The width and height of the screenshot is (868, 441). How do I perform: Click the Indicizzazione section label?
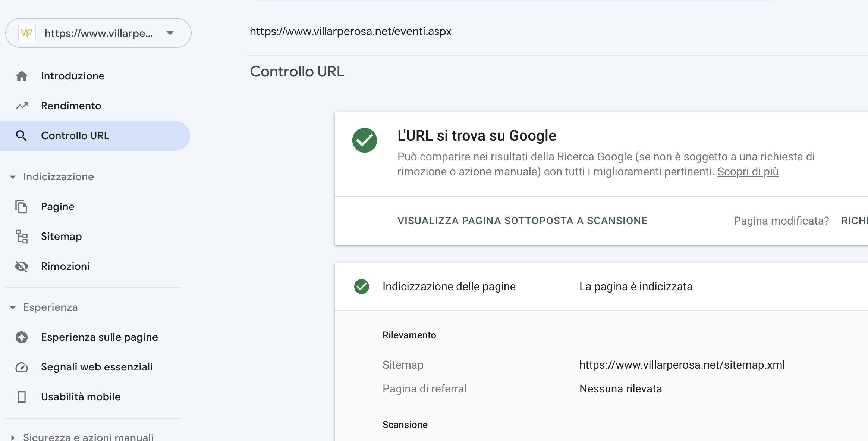click(x=59, y=177)
